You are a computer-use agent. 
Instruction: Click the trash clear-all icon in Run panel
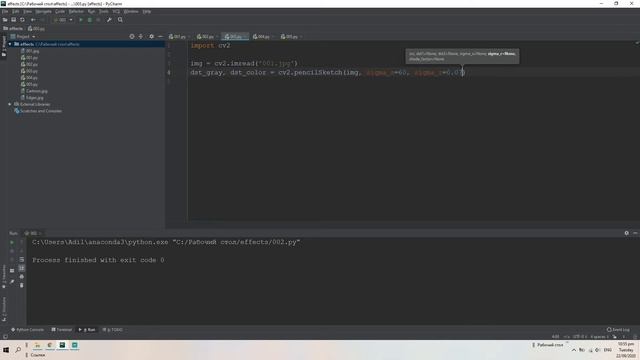point(22,285)
